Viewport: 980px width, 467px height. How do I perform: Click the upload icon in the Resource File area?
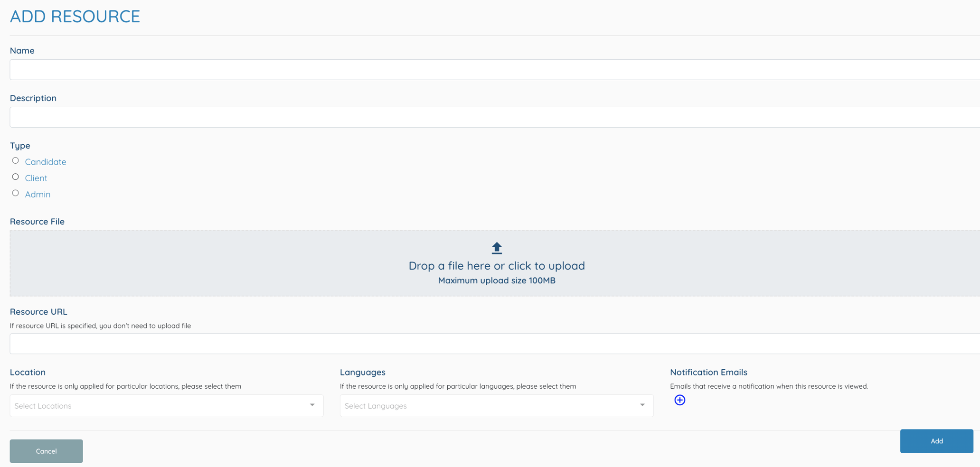point(496,247)
